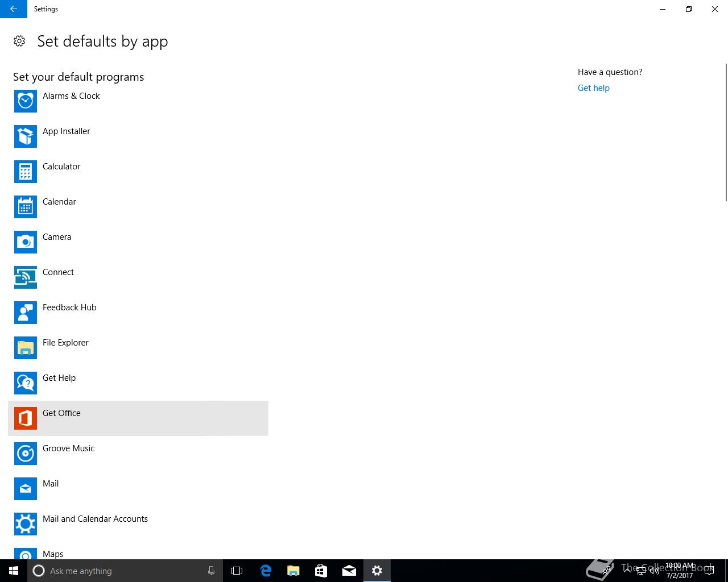
Task: Select the Mail app label
Action: 51,484
